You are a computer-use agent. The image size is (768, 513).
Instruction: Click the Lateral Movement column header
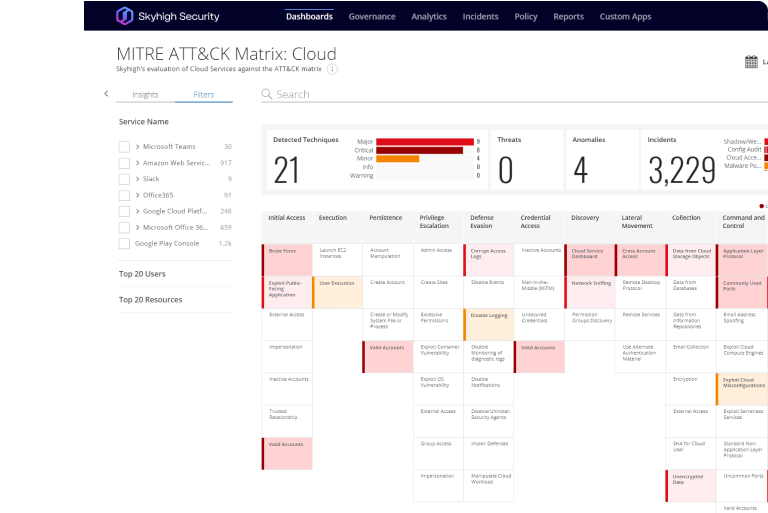tap(640, 226)
